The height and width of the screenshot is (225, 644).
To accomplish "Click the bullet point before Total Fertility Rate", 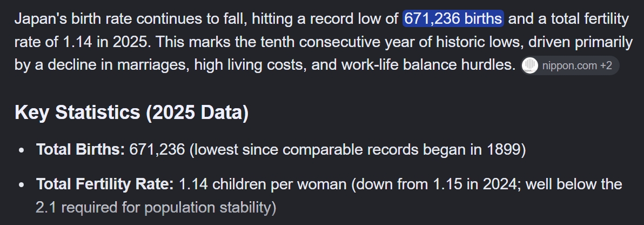I will click(x=22, y=184).
